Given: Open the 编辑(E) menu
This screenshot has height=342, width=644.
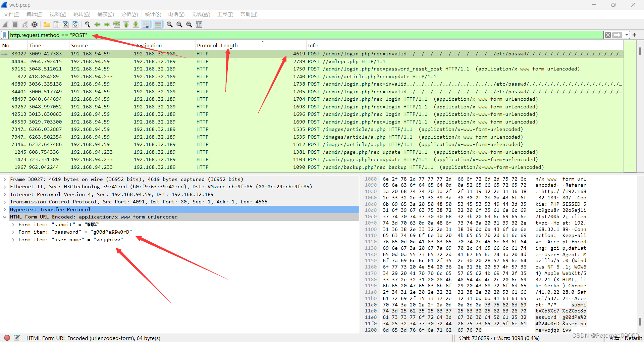Looking at the screenshot, I should (x=34, y=14).
